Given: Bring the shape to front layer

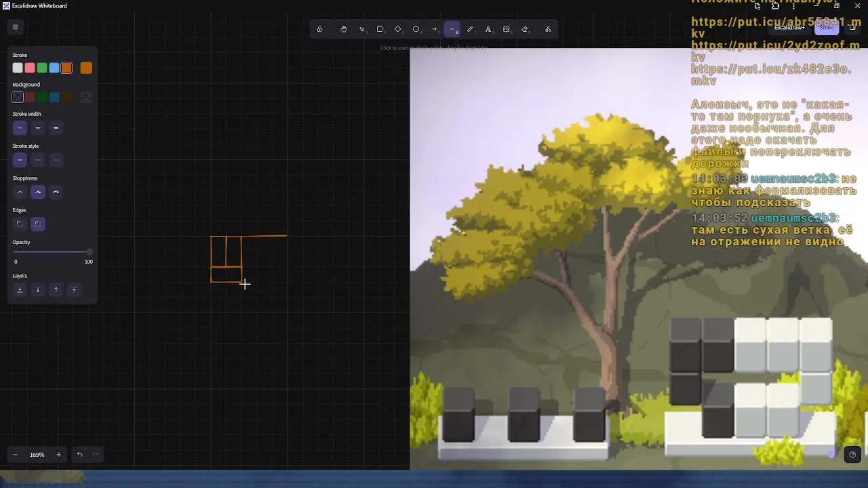Looking at the screenshot, I should pyautogui.click(x=74, y=290).
